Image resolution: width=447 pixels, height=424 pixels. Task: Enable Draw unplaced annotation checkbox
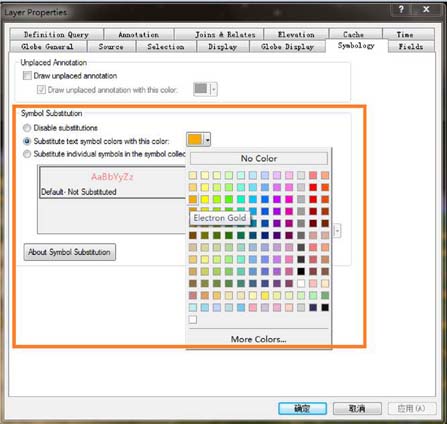pos(27,76)
